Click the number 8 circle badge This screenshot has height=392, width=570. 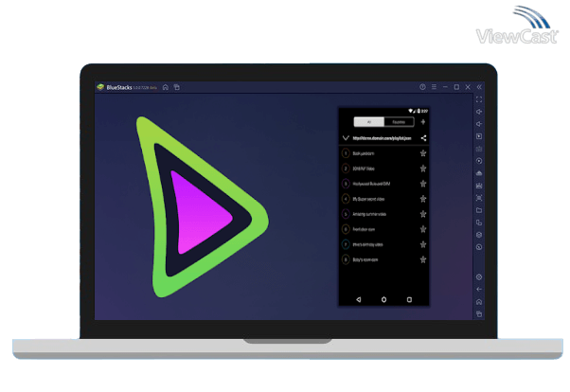346,259
